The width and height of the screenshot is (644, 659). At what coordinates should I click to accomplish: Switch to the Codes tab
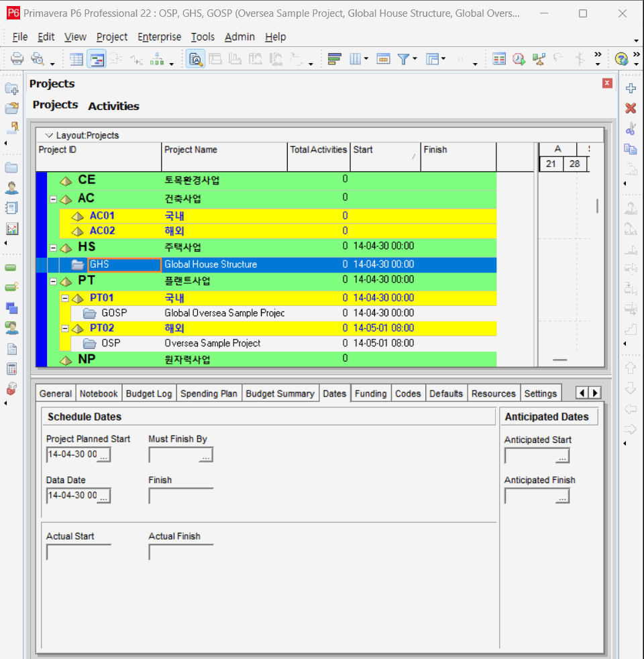(x=408, y=393)
